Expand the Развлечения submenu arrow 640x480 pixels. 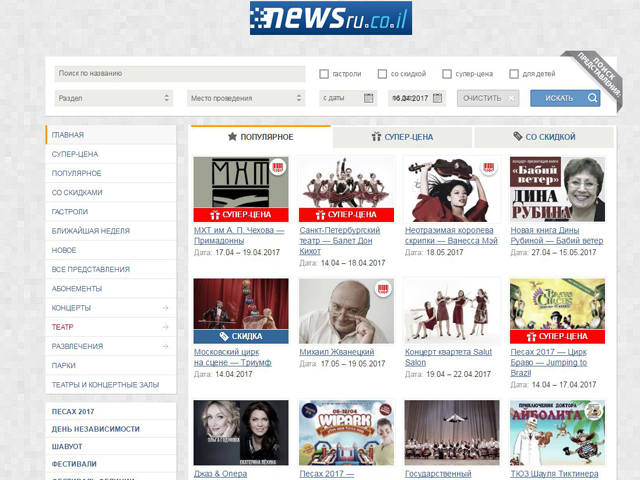165,346
